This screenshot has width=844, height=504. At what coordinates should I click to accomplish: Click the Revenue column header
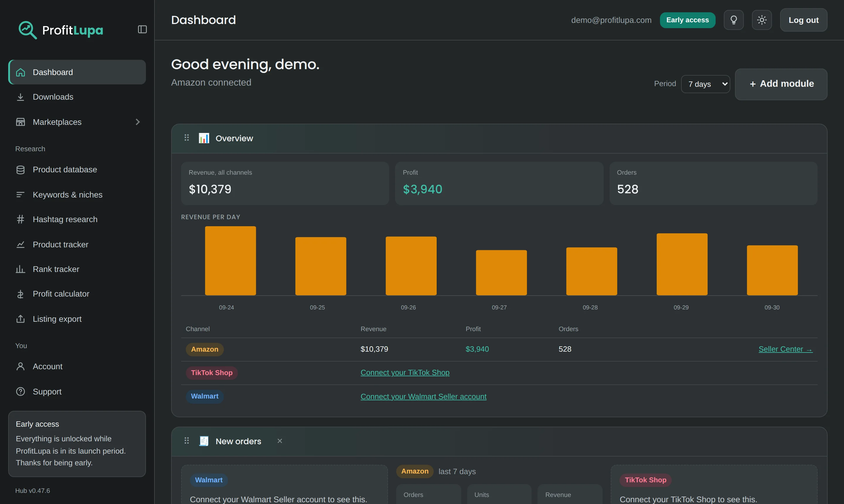[x=373, y=329]
